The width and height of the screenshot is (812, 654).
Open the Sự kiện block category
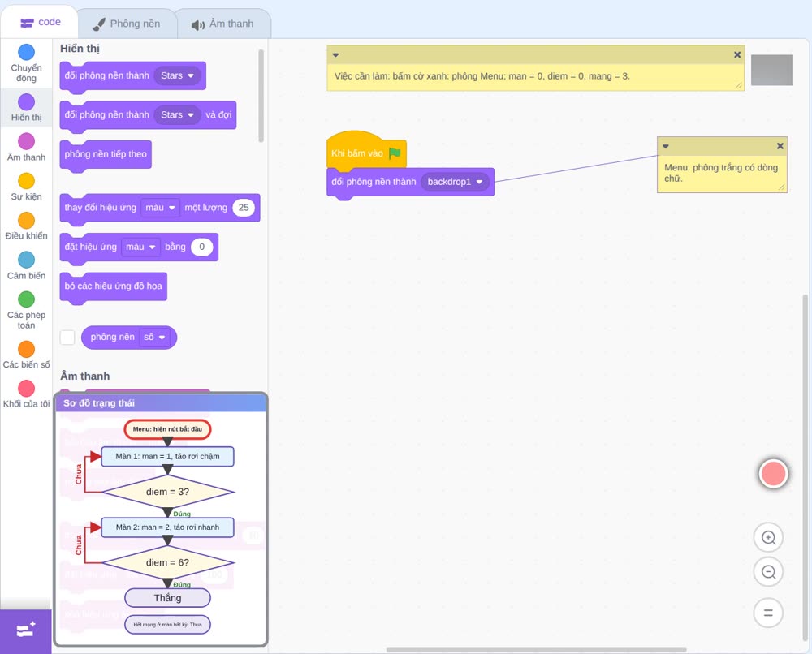point(27,187)
